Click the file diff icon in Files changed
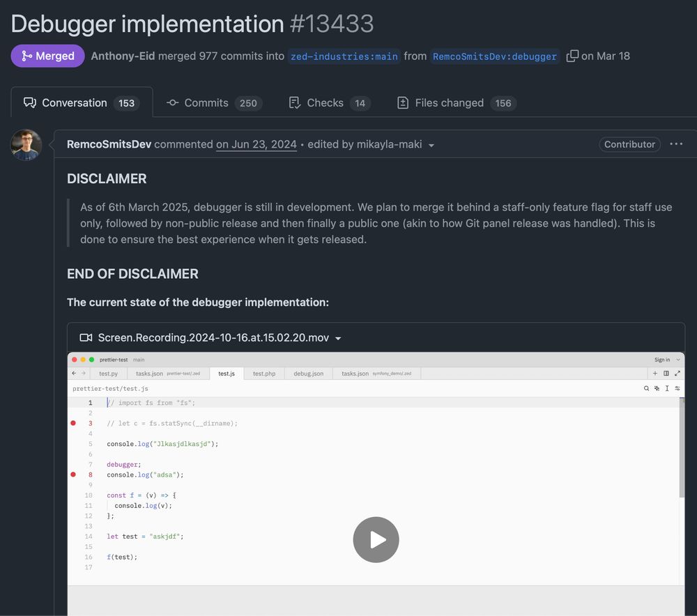The image size is (697, 616). [x=403, y=102]
